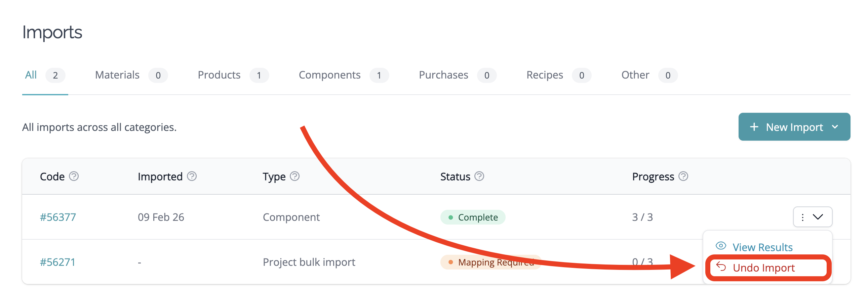The height and width of the screenshot is (290, 868).
Task: Click the Type column header
Action: point(274,176)
